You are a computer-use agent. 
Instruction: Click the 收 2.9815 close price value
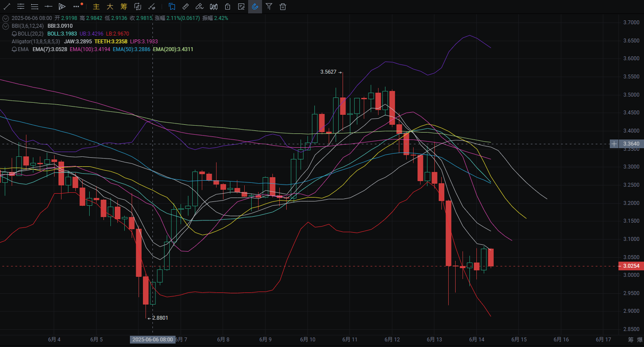click(141, 18)
